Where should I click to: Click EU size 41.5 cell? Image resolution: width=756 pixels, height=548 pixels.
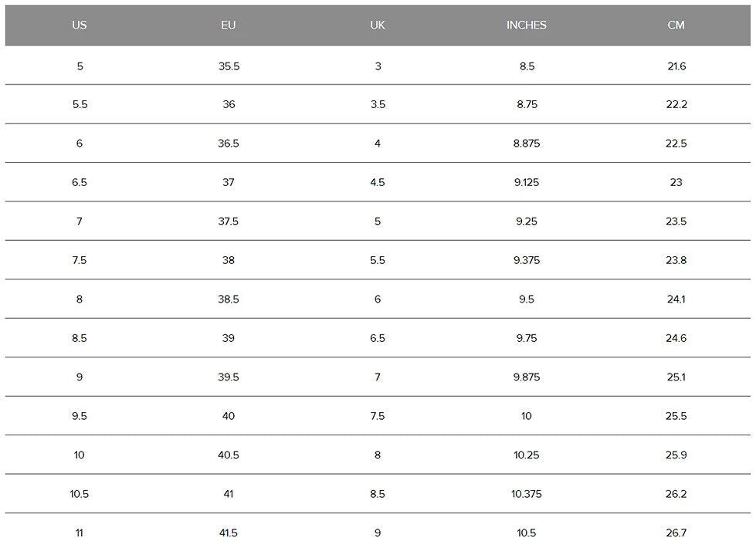[229, 533]
